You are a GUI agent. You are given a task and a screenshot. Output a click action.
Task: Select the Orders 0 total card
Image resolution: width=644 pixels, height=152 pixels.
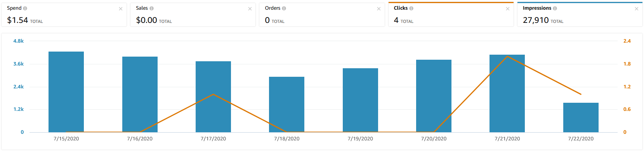pos(322,15)
